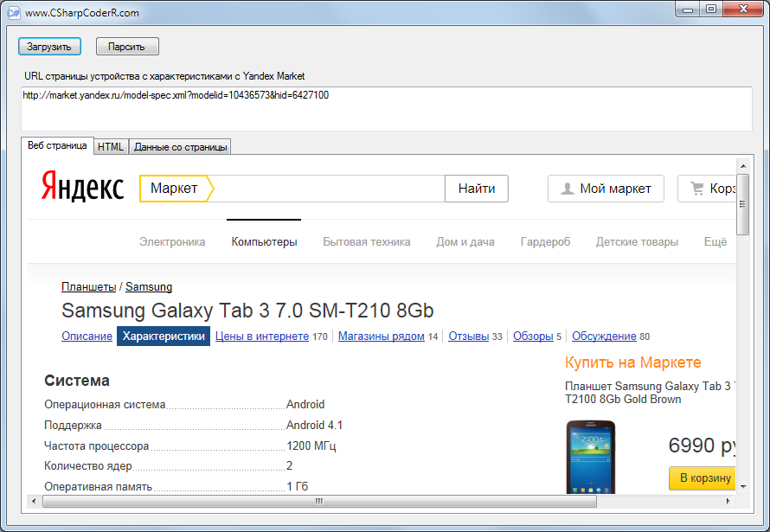This screenshot has width=770, height=532.
Task: Click the Система section heading
Action: click(x=77, y=381)
